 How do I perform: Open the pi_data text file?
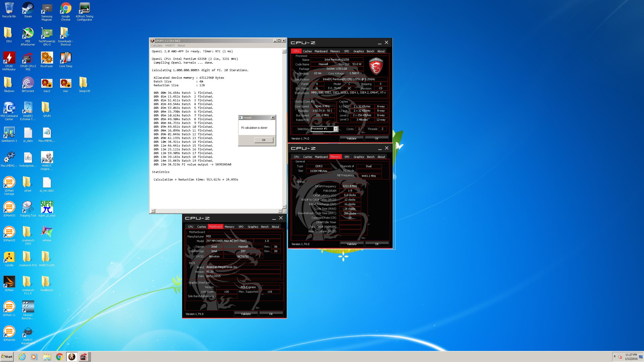point(28,134)
